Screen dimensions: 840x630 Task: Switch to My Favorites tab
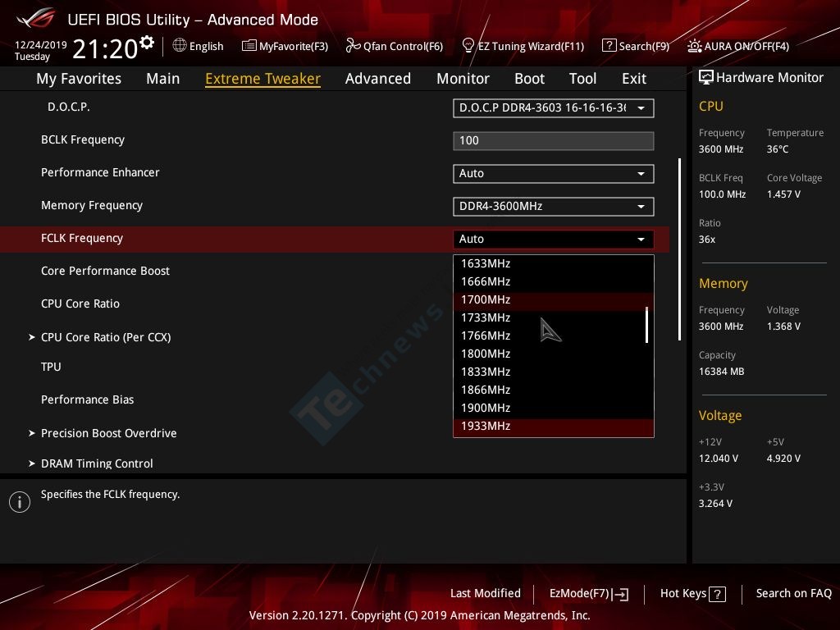pyautogui.click(x=79, y=79)
